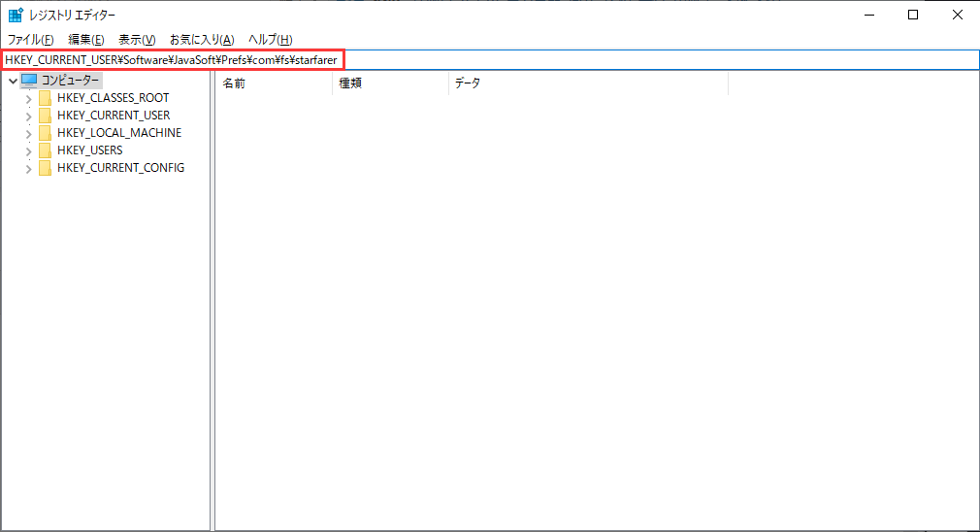Click the コンピューター computer icon in tree
980x532 pixels.
tap(29, 81)
